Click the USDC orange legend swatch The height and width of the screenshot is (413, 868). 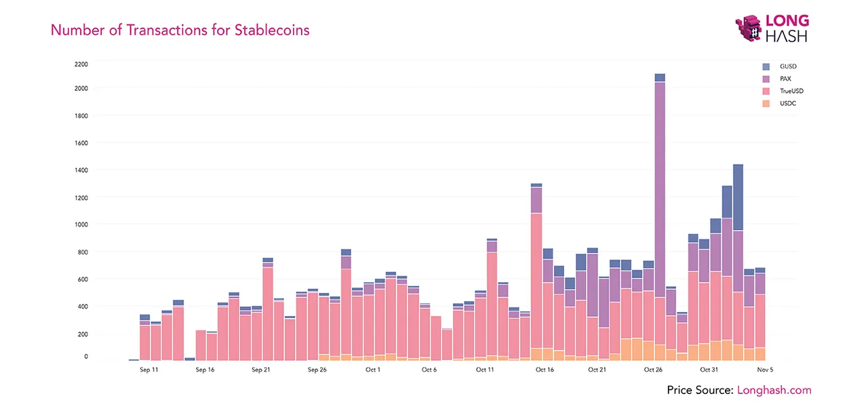[766, 103]
